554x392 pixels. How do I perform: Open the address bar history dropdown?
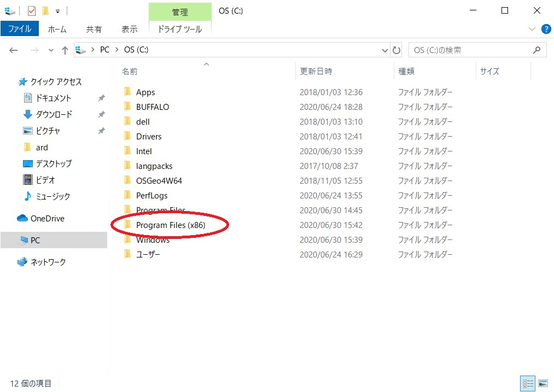point(385,50)
